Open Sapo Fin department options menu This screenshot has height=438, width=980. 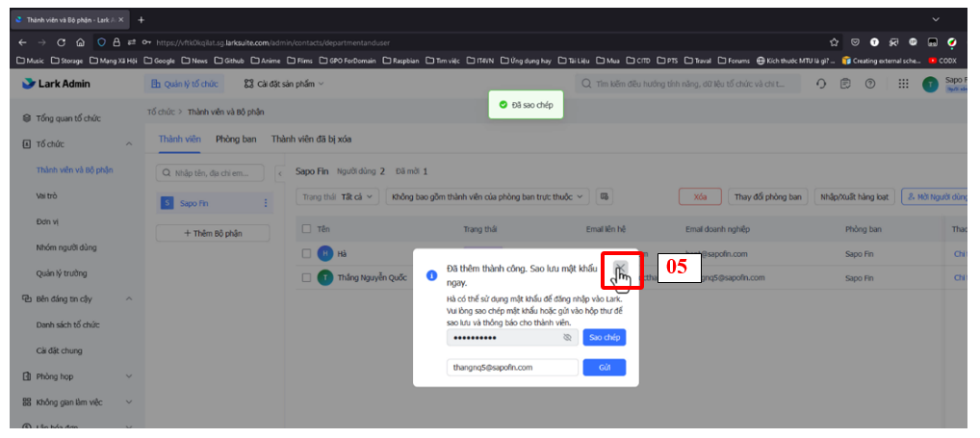click(265, 203)
